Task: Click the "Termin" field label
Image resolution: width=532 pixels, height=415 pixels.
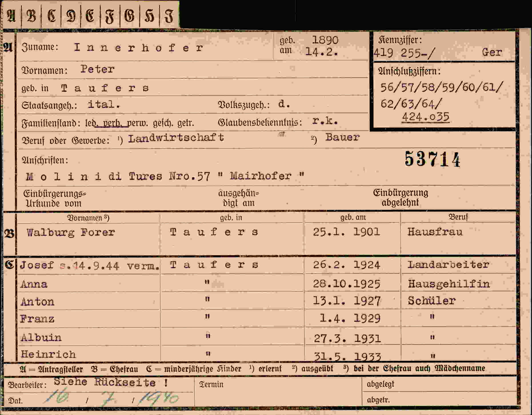Action: (x=211, y=384)
